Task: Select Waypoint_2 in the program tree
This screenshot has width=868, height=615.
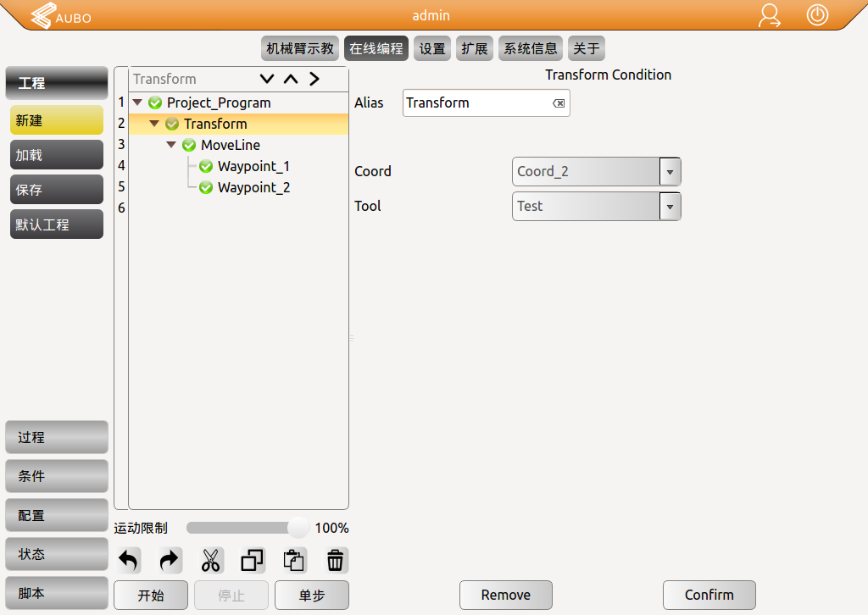Action: point(253,187)
